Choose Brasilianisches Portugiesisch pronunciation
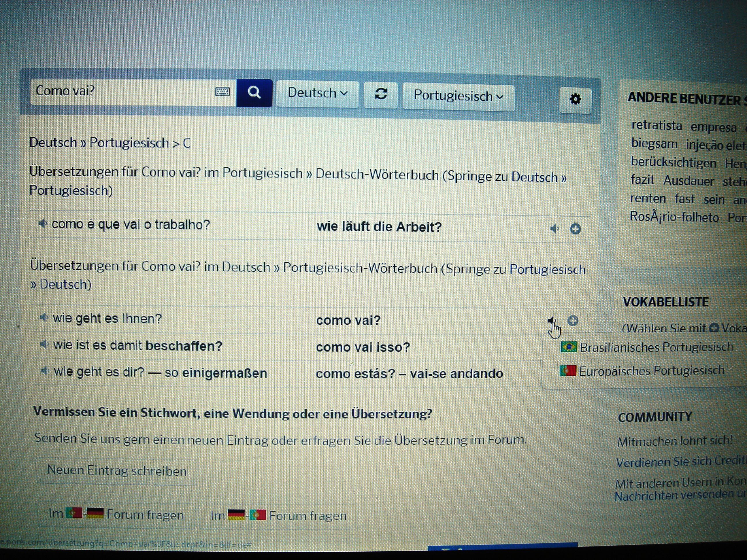This screenshot has height=560, width=747. click(x=646, y=347)
